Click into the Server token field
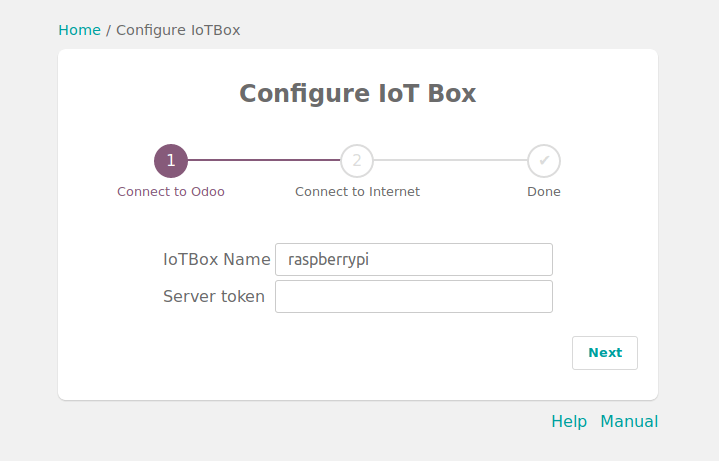719x461 pixels. [x=413, y=296]
